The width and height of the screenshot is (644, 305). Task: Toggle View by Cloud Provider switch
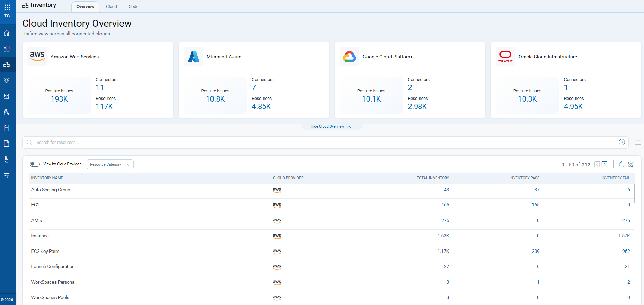click(35, 164)
